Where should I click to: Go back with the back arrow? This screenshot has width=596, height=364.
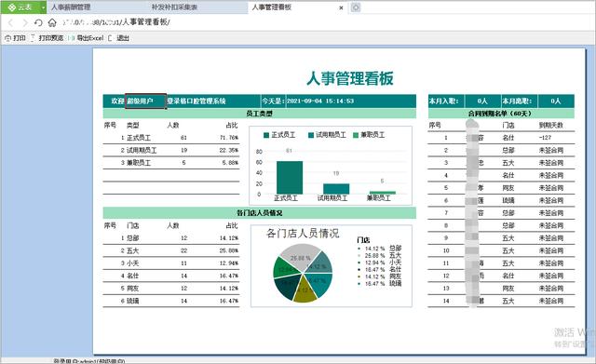click(x=10, y=22)
